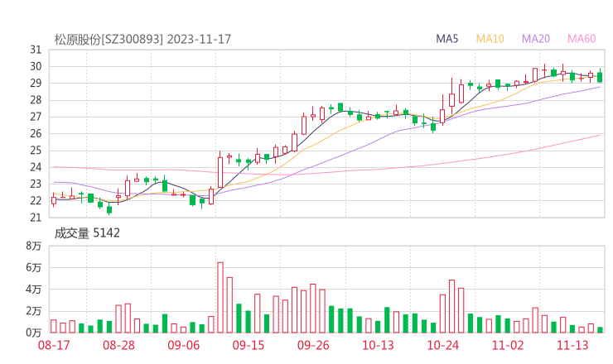Click the 11-02 date label
Viewport: 613px width, 364px height.
tap(508, 345)
